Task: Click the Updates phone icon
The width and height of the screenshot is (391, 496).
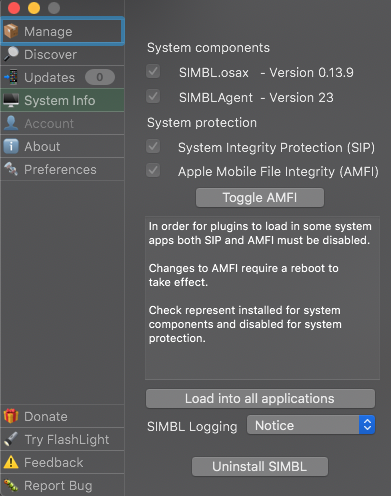Action: click(x=11, y=77)
